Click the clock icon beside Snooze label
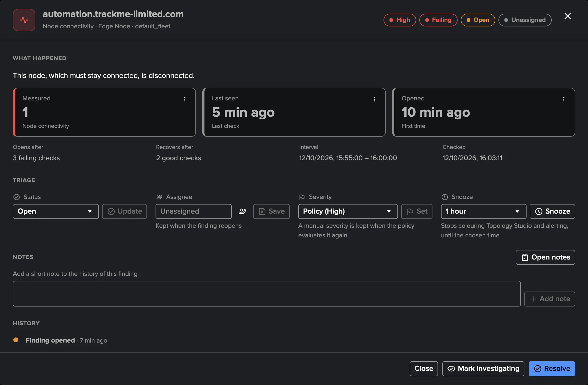The image size is (588, 385). click(444, 197)
